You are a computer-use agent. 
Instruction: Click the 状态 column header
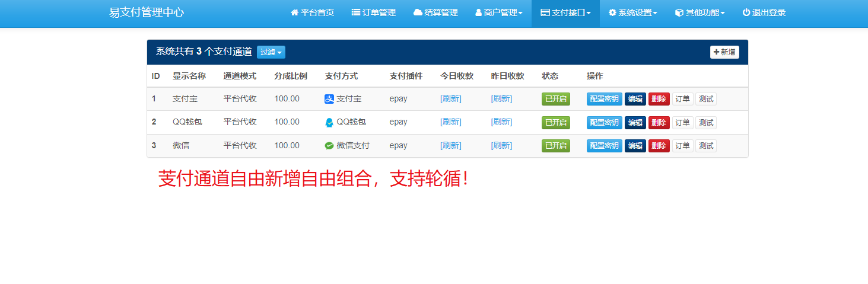tap(550, 76)
